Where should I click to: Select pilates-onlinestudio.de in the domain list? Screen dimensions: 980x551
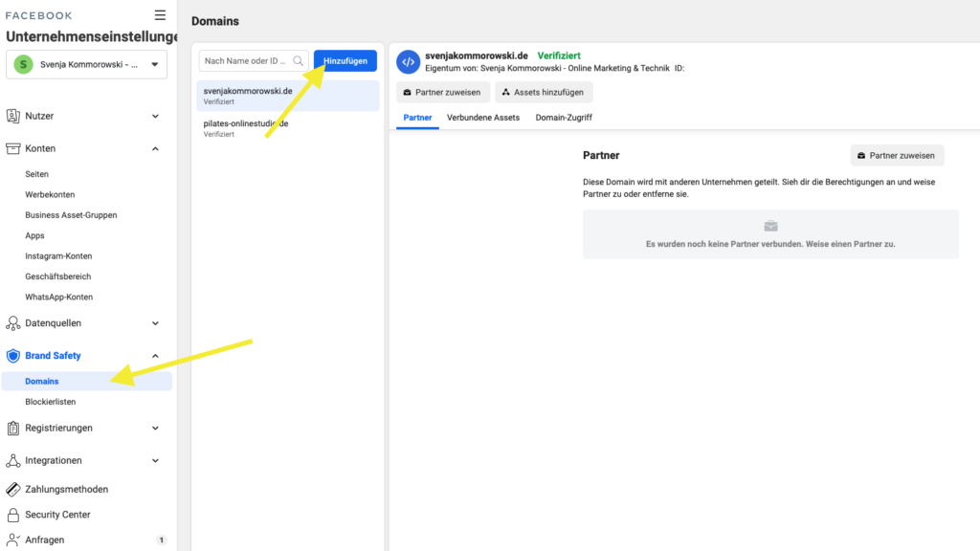point(287,128)
